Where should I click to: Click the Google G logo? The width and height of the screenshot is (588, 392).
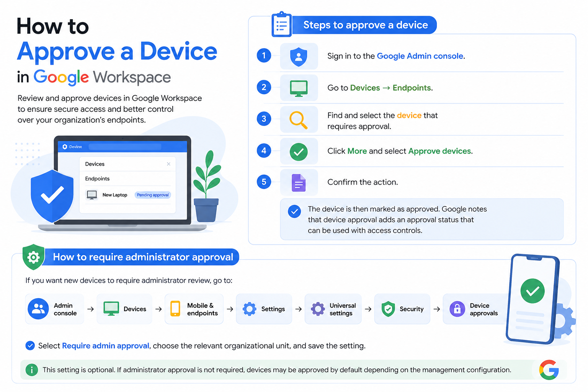pyautogui.click(x=549, y=370)
